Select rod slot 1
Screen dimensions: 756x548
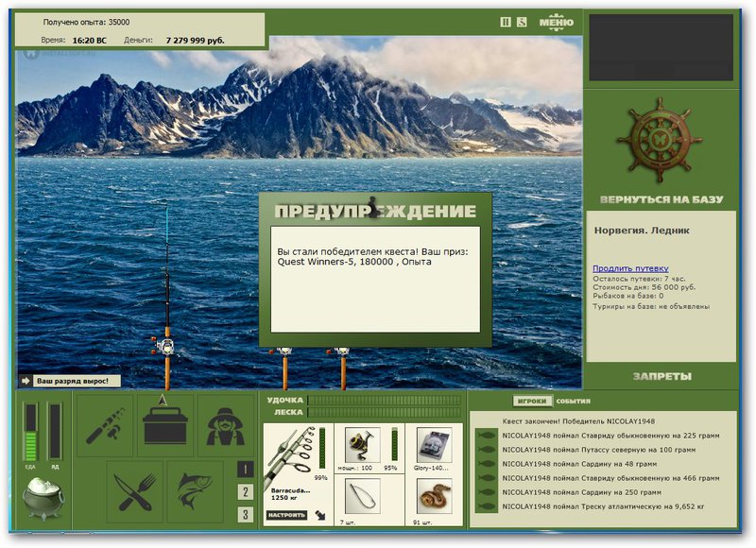pos(246,470)
